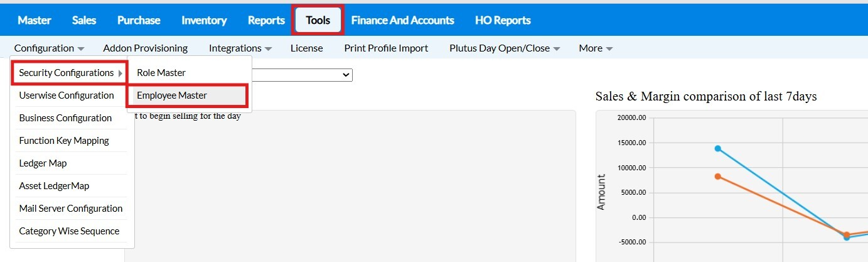This screenshot has width=868, height=262.
Task: Open Category Wise Sequence
Action: (69, 231)
